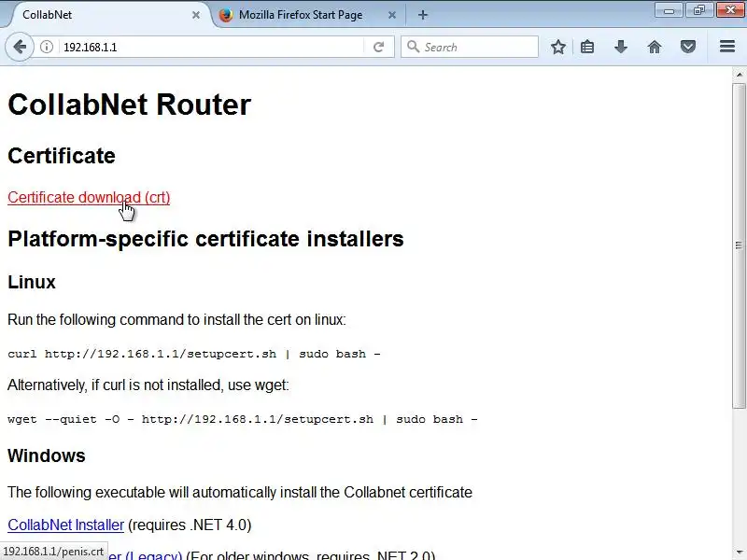Viewport: 747px width, 560px height.
Task: Click the scrollbar up arrow
Action: [x=739, y=75]
